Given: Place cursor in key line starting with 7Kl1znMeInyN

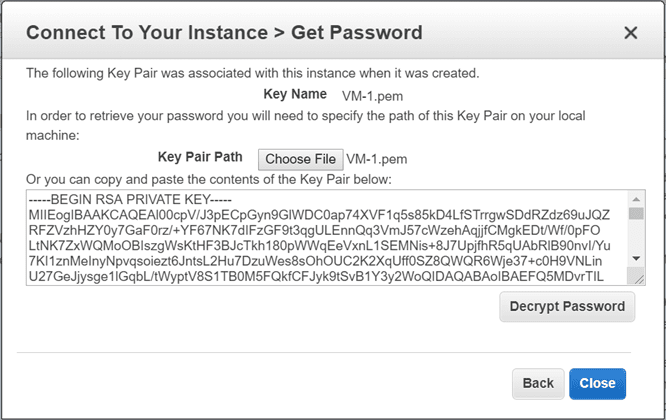Looking at the screenshot, I should [x=320, y=261].
